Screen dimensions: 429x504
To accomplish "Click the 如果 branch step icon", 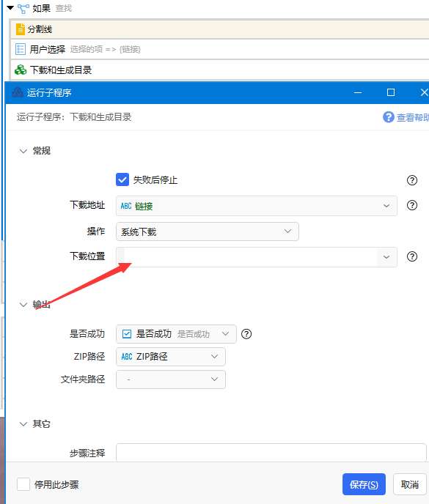I will 23,8.
